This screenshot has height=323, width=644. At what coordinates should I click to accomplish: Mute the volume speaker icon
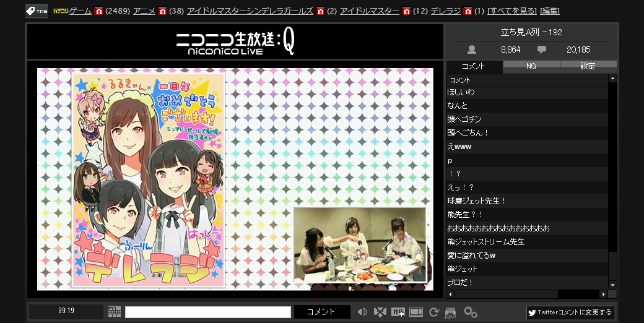[x=362, y=312]
